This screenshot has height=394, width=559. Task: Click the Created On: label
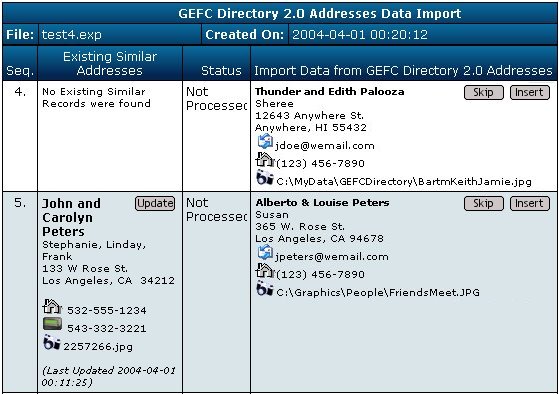(245, 35)
